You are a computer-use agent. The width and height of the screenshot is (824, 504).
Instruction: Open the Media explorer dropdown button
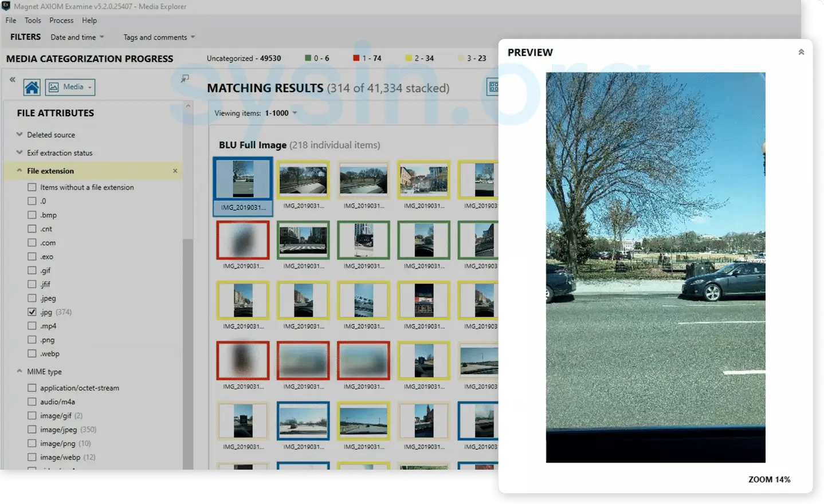point(70,87)
